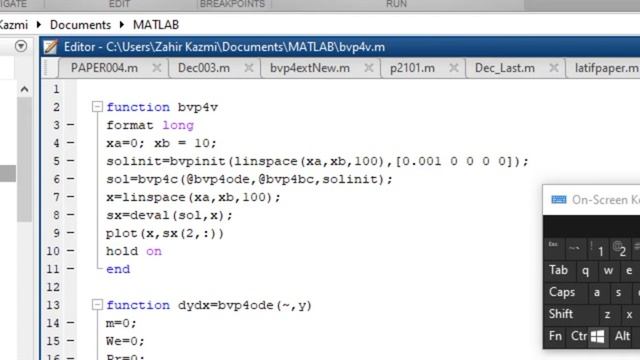640x360 pixels.
Task: Set breakpoint dash on line 8
Action: pyautogui.click(x=71, y=214)
